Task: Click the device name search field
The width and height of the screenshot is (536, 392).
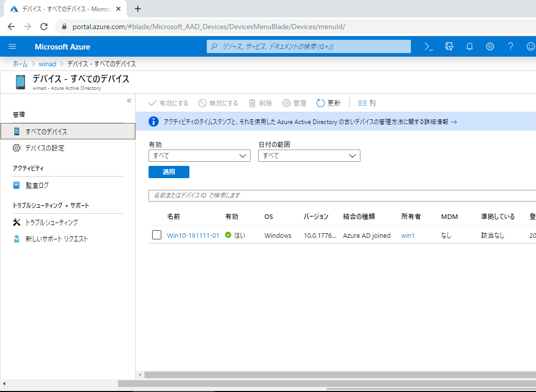Action: pyautogui.click(x=342, y=195)
